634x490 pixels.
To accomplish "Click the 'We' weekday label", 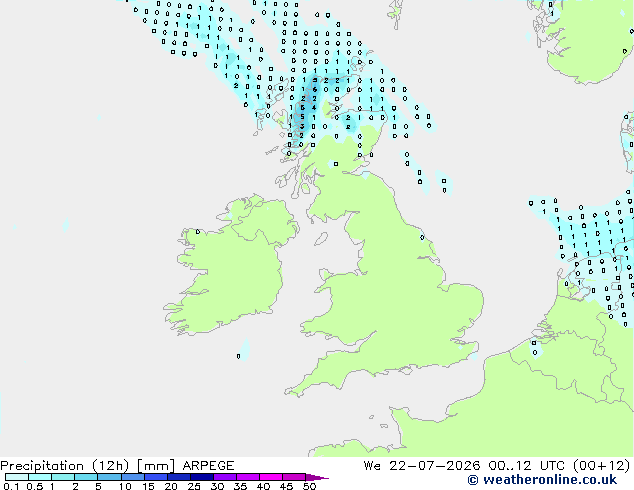I will [x=372, y=466].
